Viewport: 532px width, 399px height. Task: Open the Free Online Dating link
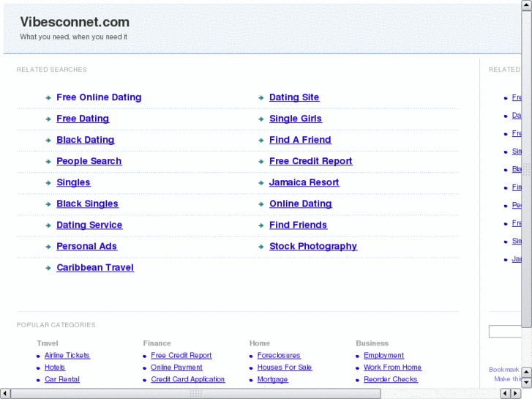point(99,97)
